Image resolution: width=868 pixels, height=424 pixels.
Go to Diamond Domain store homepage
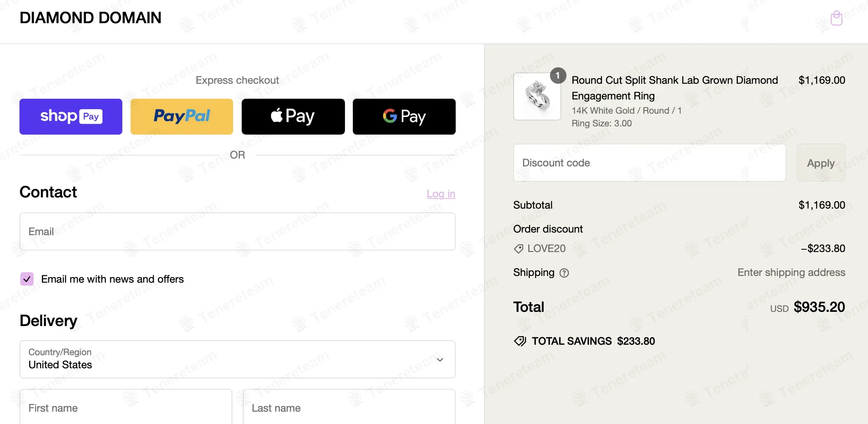(x=91, y=18)
